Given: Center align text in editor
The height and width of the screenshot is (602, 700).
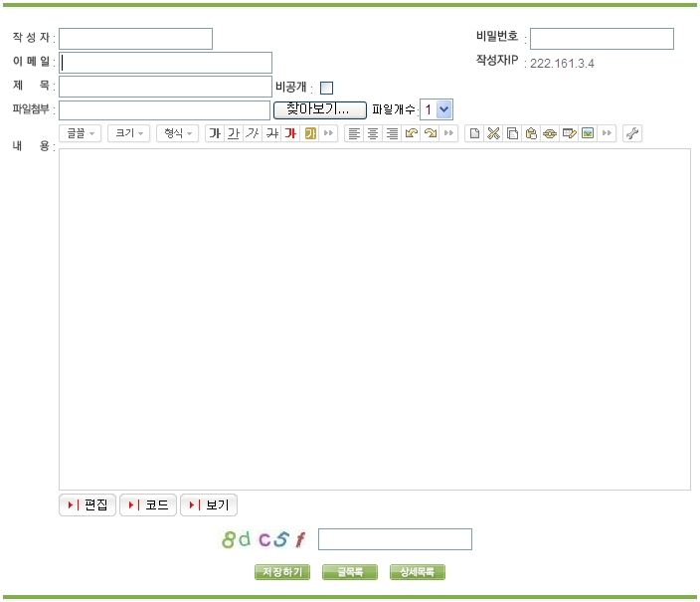Looking at the screenshot, I should click(x=373, y=133).
